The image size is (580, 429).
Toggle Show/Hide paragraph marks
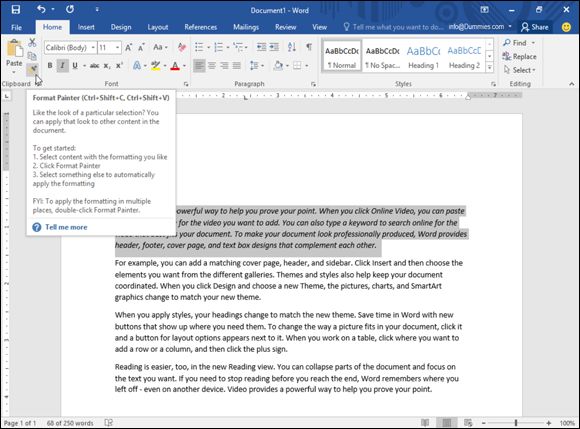pos(309,47)
